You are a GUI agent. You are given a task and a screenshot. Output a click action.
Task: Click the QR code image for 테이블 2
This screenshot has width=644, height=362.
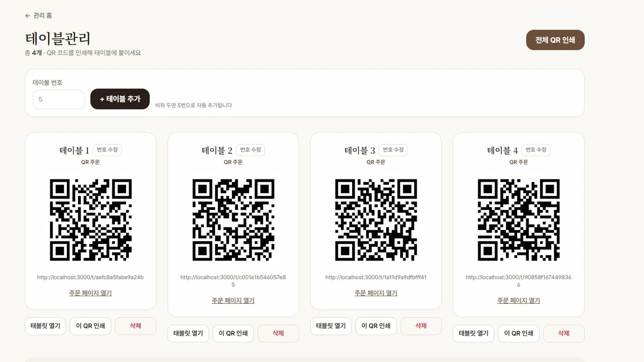tap(233, 220)
